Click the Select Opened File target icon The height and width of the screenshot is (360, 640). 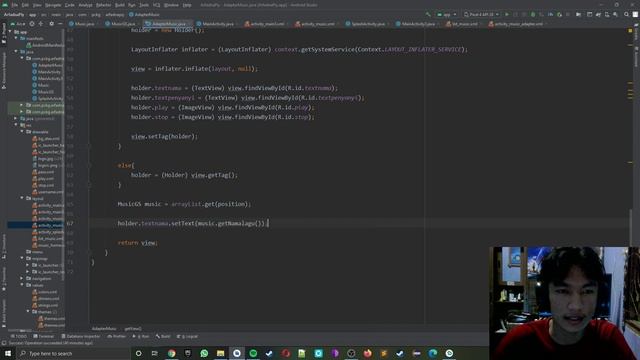click(32, 24)
